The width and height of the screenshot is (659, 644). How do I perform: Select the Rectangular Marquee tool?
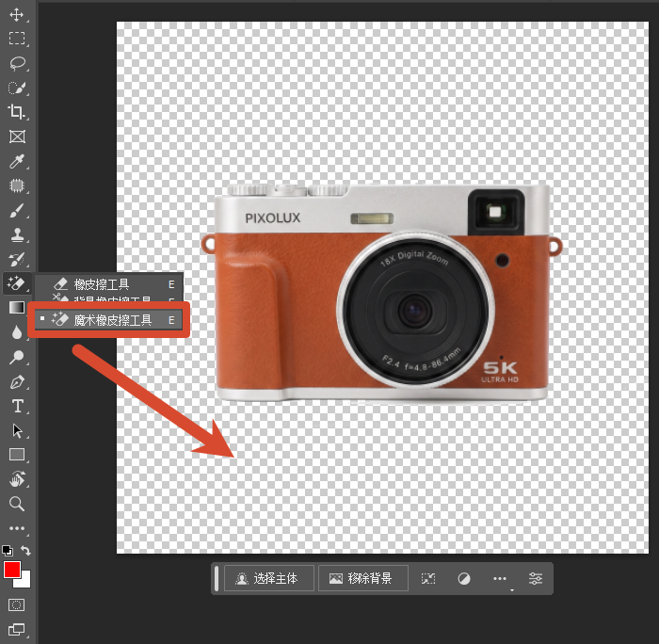click(16, 39)
